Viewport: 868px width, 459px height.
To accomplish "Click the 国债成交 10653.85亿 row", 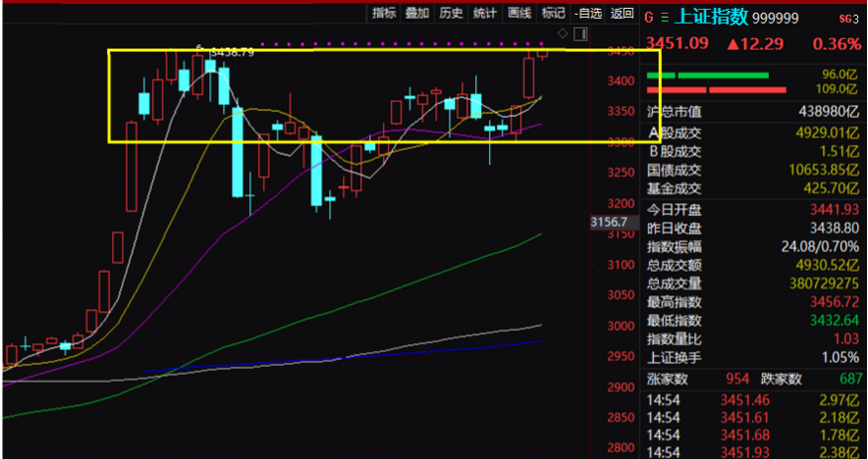I will pos(753,171).
